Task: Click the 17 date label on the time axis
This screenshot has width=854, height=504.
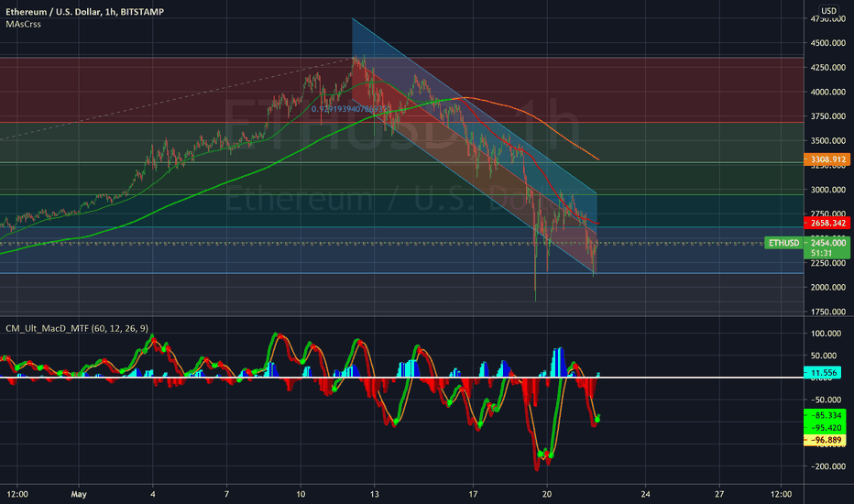Action: (473, 494)
